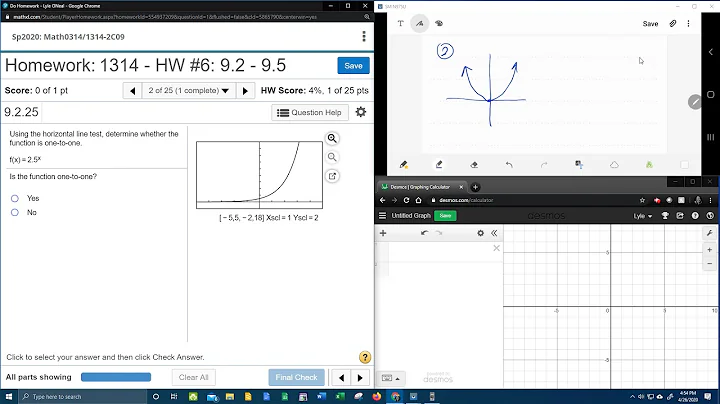Add an item with Desmos plus button

click(x=383, y=233)
